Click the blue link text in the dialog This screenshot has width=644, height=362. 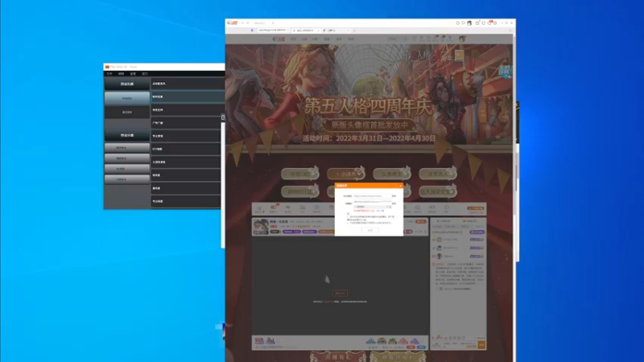[x=380, y=211]
